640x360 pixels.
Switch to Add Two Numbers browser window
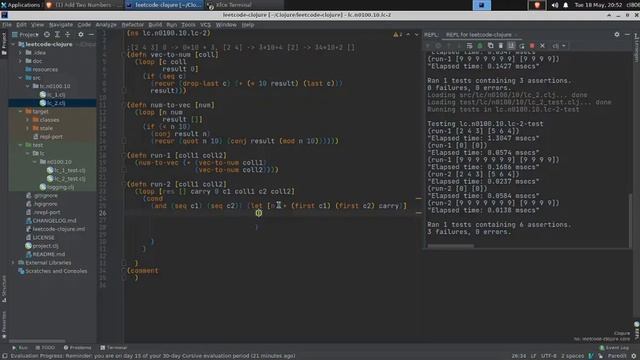pos(83,5)
